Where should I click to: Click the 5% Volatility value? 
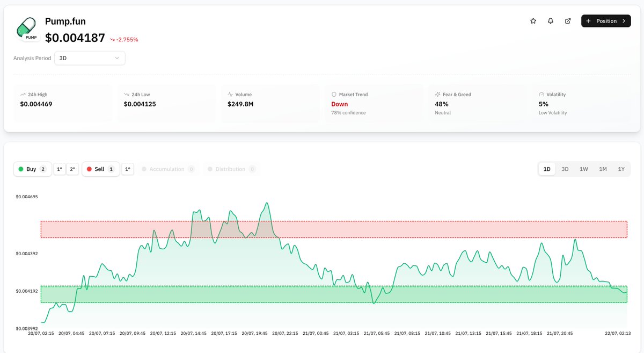pos(543,104)
